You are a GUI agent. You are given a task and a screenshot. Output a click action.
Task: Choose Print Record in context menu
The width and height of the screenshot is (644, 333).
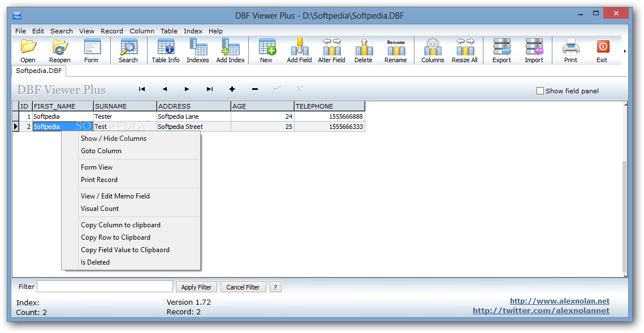coord(131,179)
